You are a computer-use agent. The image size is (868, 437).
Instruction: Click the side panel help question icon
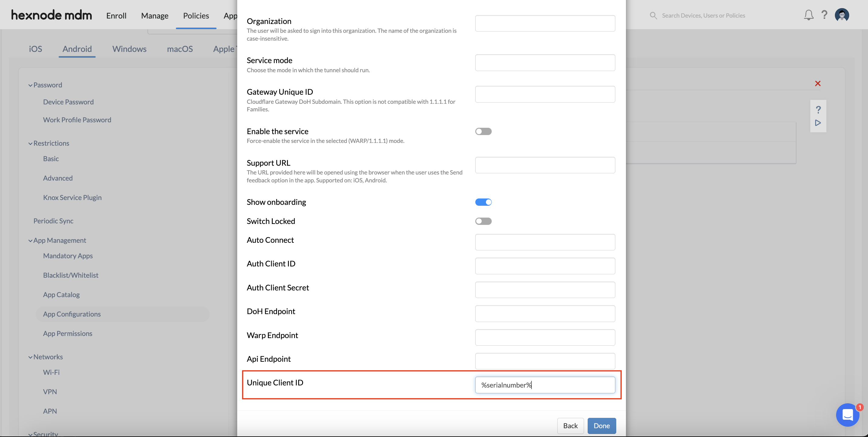click(818, 110)
